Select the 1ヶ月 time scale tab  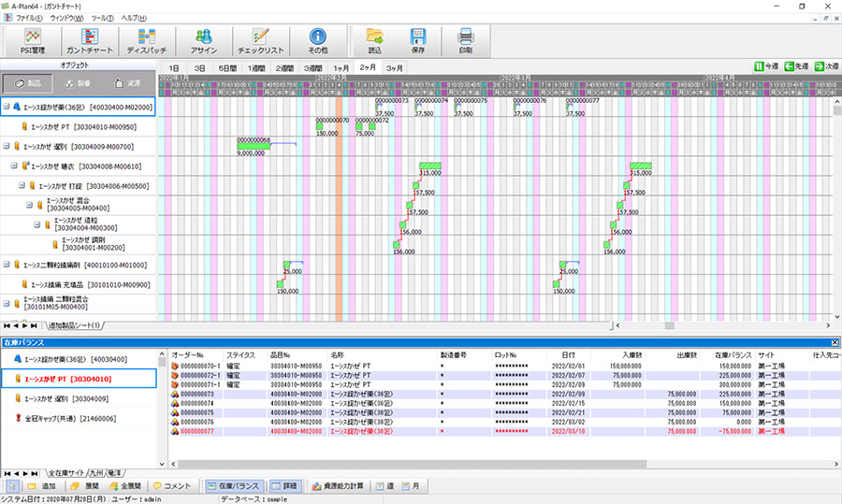341,68
